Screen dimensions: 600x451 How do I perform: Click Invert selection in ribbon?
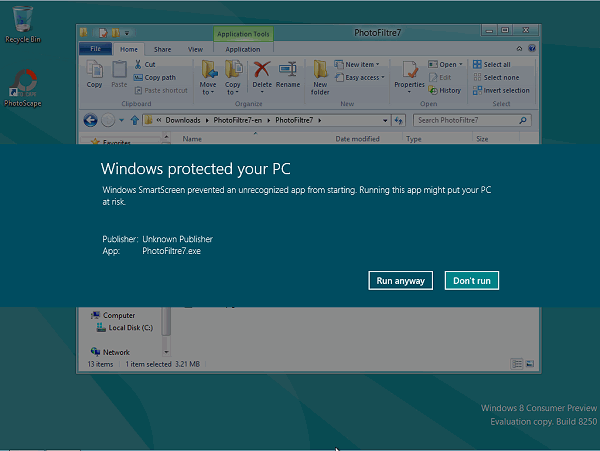(501, 90)
